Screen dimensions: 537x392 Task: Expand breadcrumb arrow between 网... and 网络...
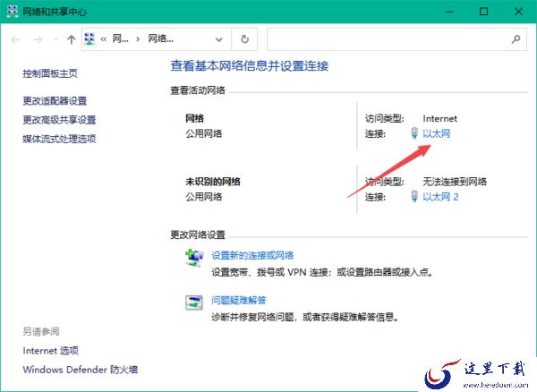pos(138,39)
